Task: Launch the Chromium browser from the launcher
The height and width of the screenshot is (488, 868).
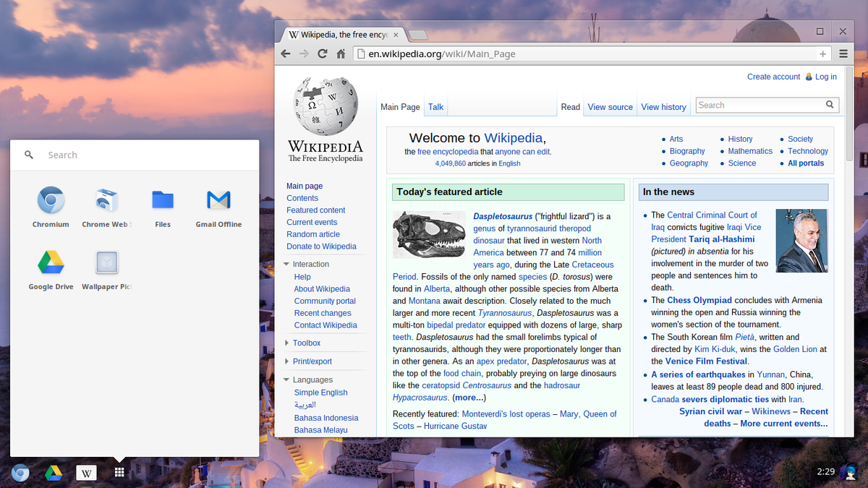Action: pyautogui.click(x=50, y=199)
